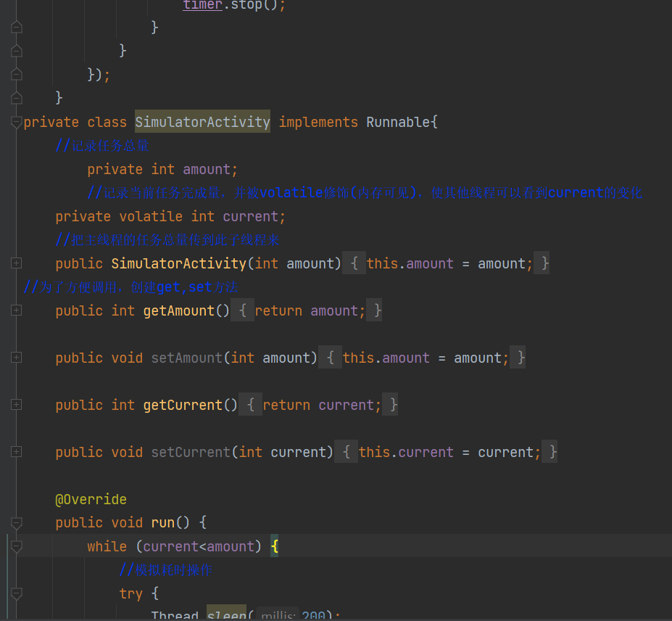Collapse the run() method fold marker
This screenshot has height=621, width=672.
click(16, 523)
